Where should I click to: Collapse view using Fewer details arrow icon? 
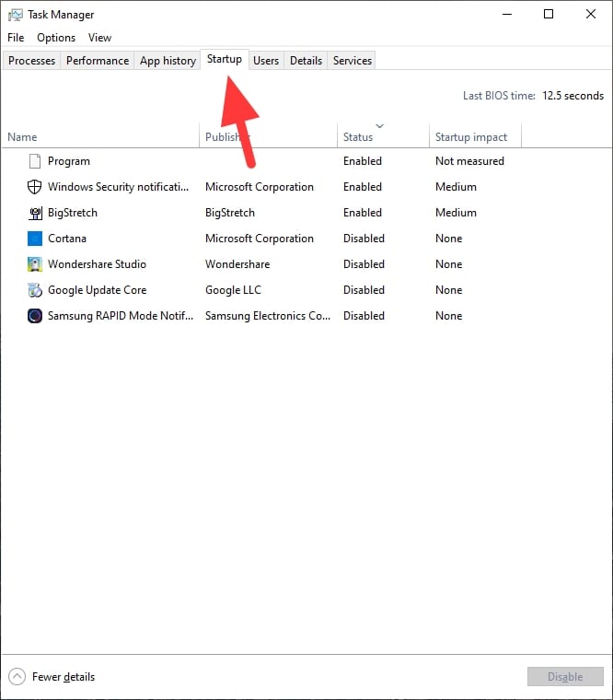17,677
